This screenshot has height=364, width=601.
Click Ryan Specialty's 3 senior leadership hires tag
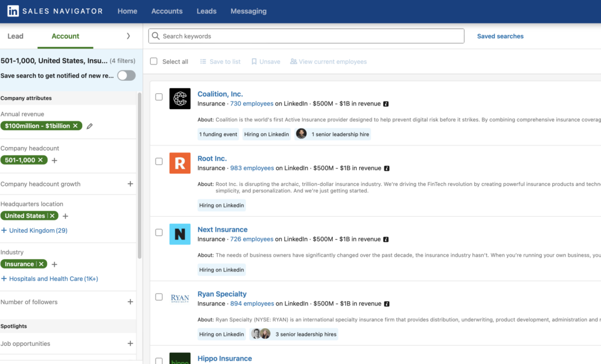tap(294, 334)
